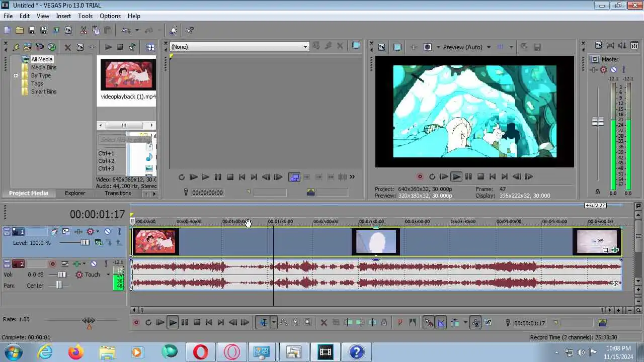644x362 pixels.
Task: Click the videoplayback (1).mp4 media thumbnail
Action: (128, 74)
